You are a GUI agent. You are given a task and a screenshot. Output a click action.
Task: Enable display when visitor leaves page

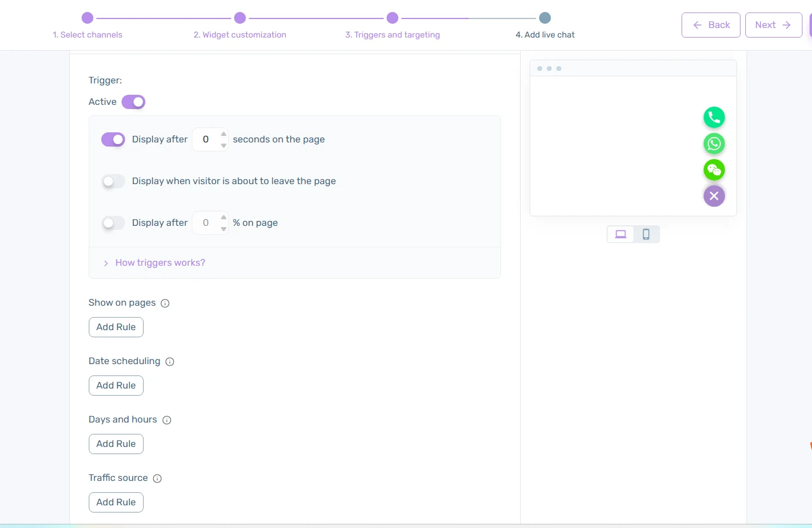(x=113, y=181)
